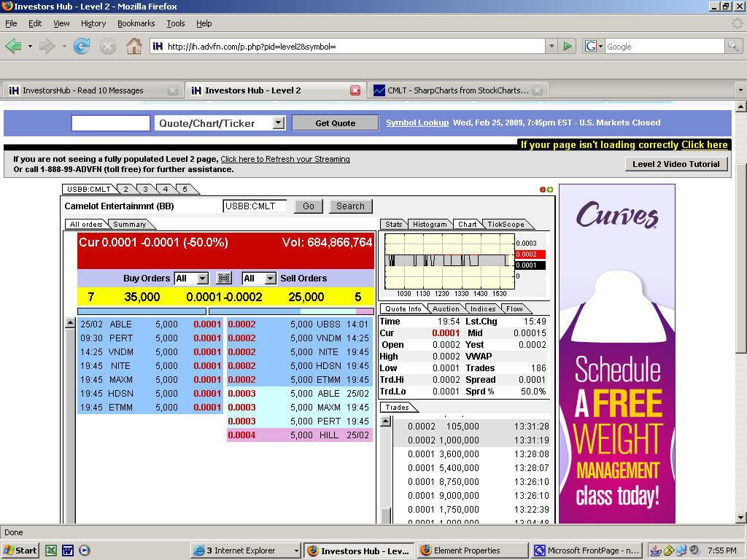The image size is (747, 560).
Task: Close the Investors Hub Level 2 tab
Action: point(355,90)
